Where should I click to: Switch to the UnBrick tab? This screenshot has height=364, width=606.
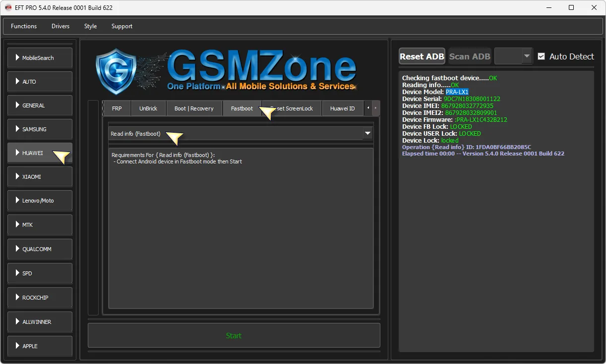148,108
